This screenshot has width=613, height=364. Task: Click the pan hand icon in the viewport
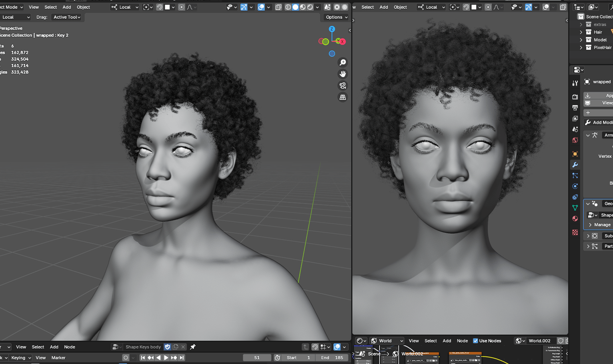pos(342,74)
